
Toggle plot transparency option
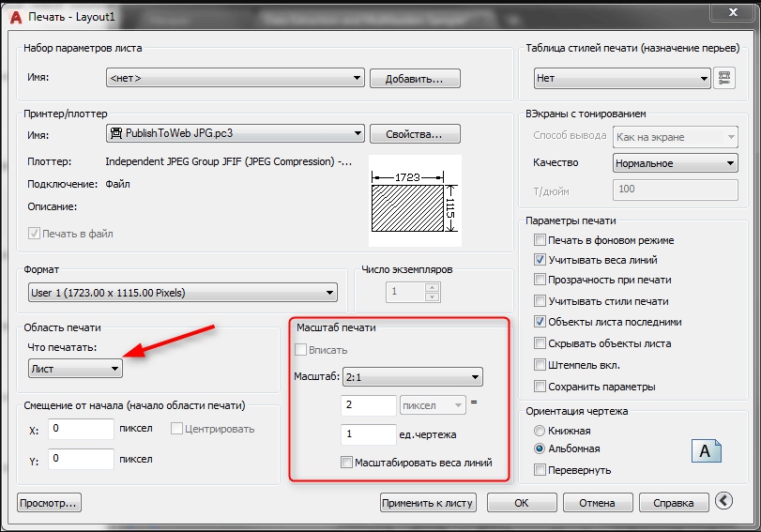[540, 280]
